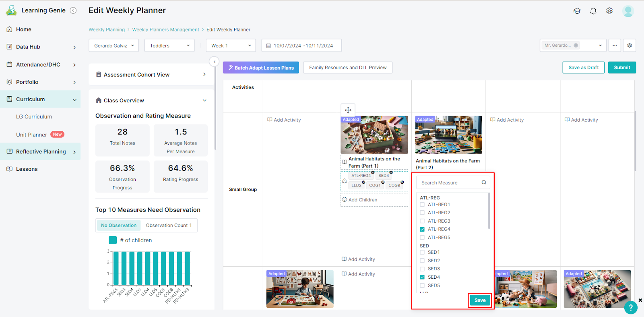Click the measure list scrollbar
The height and width of the screenshot is (317, 644).
tap(489, 211)
